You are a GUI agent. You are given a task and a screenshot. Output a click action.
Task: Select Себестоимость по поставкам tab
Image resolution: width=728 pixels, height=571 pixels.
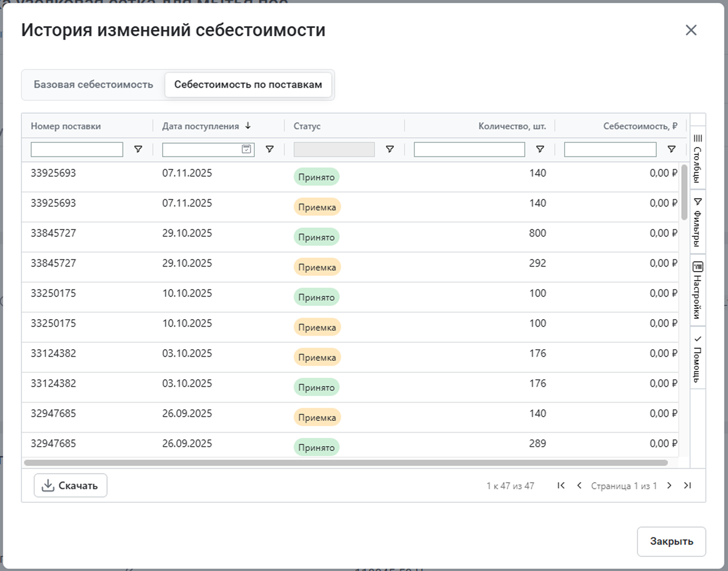(x=248, y=85)
